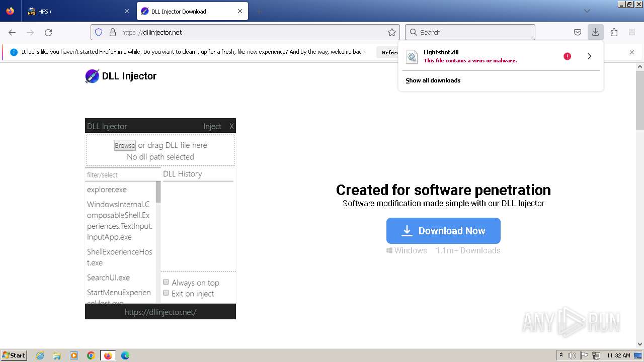Launch Internet Explorer from taskbar
Image resolution: width=644 pixels, height=362 pixels.
40,355
